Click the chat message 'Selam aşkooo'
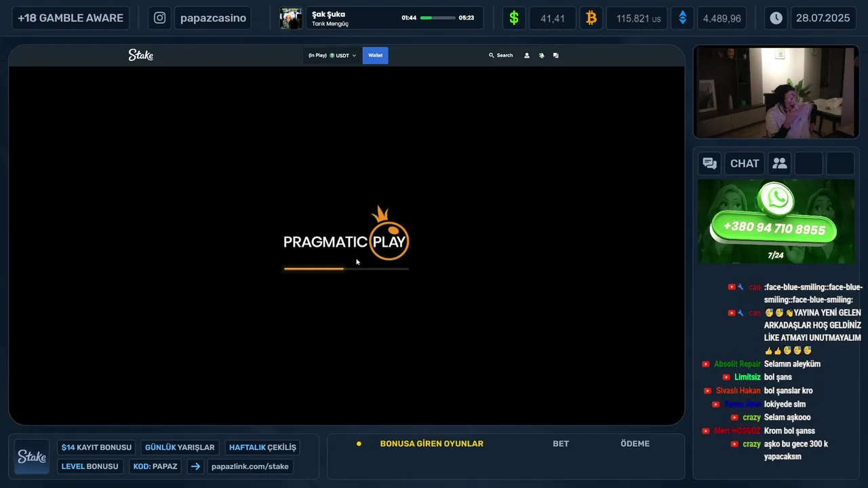This screenshot has width=868, height=488. (x=787, y=418)
